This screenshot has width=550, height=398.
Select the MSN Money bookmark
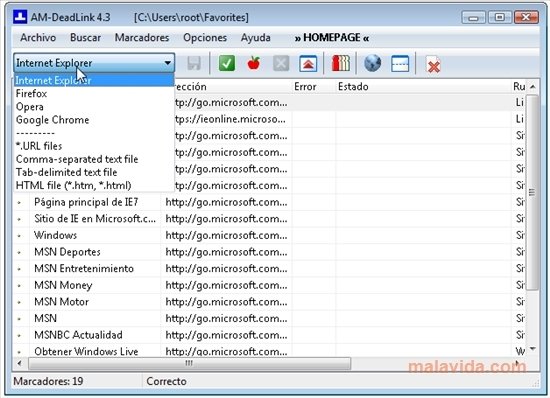[x=63, y=285]
